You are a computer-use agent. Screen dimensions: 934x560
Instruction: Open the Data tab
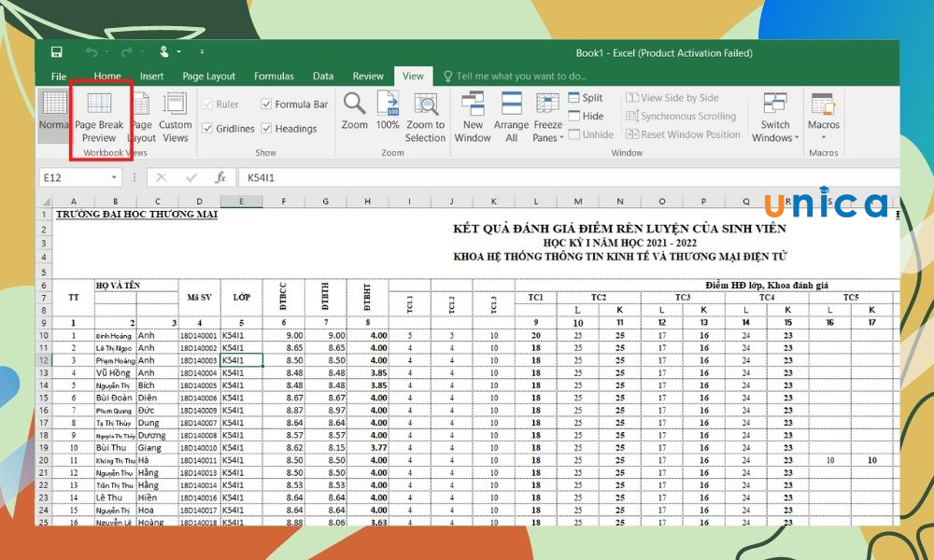[323, 77]
